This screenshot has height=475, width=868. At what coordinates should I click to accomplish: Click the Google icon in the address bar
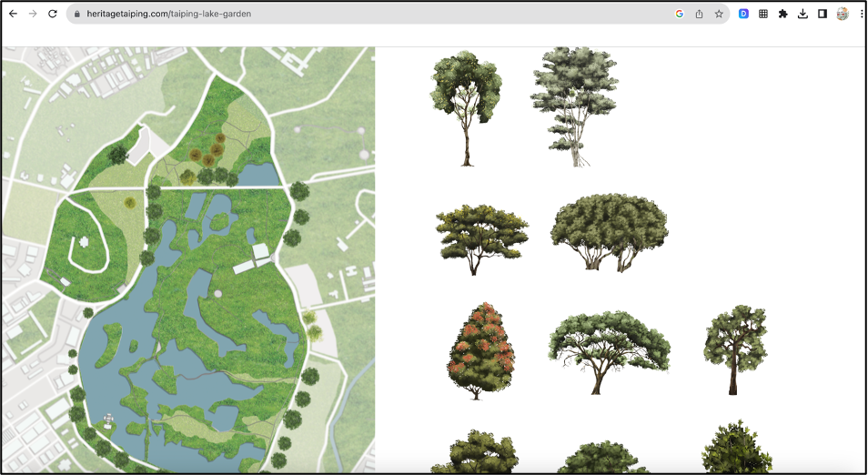pyautogui.click(x=679, y=15)
